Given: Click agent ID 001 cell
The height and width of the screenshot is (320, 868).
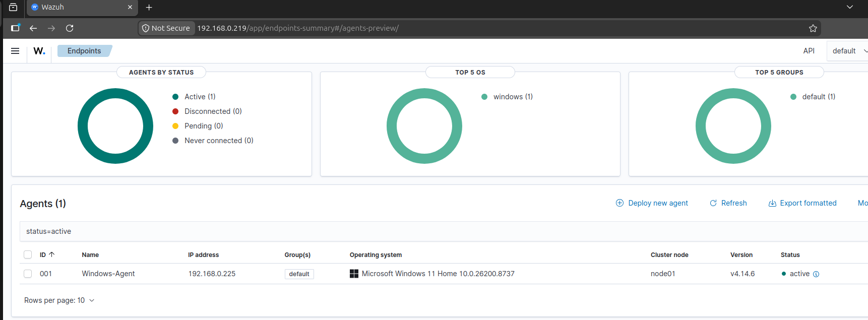Looking at the screenshot, I should click(46, 274).
